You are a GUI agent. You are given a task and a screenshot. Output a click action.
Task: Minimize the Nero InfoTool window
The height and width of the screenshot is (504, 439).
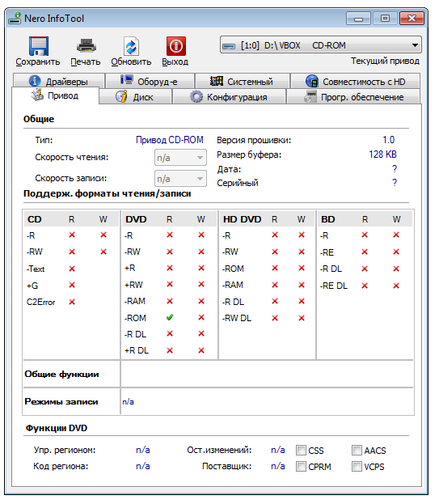(358, 19)
